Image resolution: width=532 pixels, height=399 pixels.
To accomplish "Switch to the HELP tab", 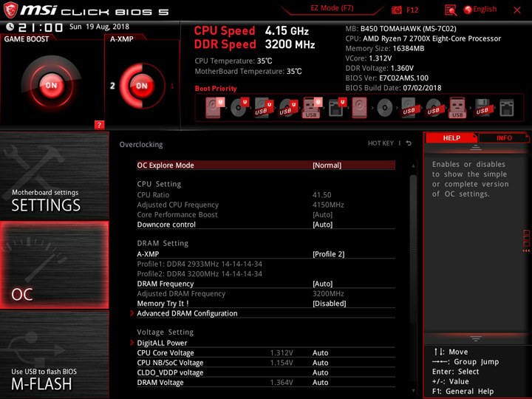I will click(x=451, y=138).
